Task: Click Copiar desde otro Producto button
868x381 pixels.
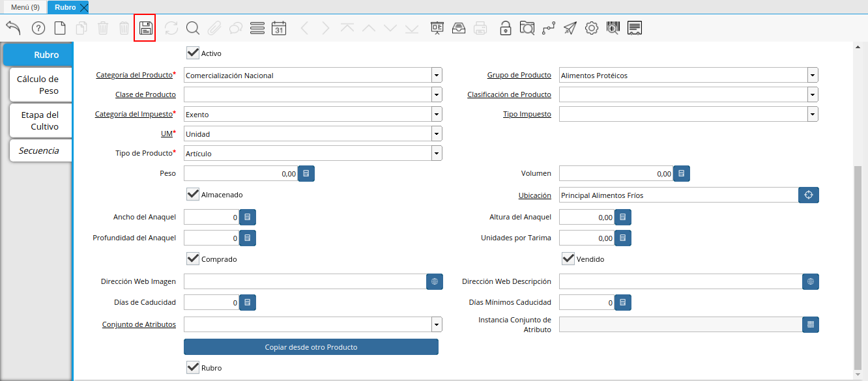Action: point(311,347)
